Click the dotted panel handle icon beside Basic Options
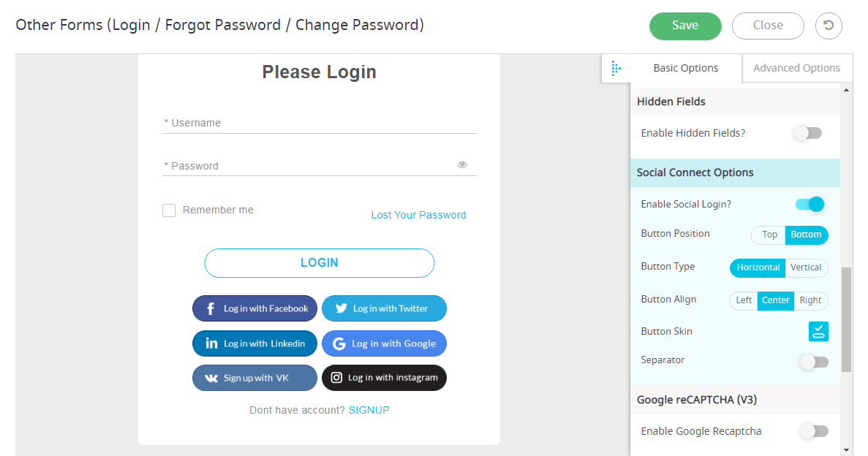Screen dimensions: 868x456 click(616, 68)
